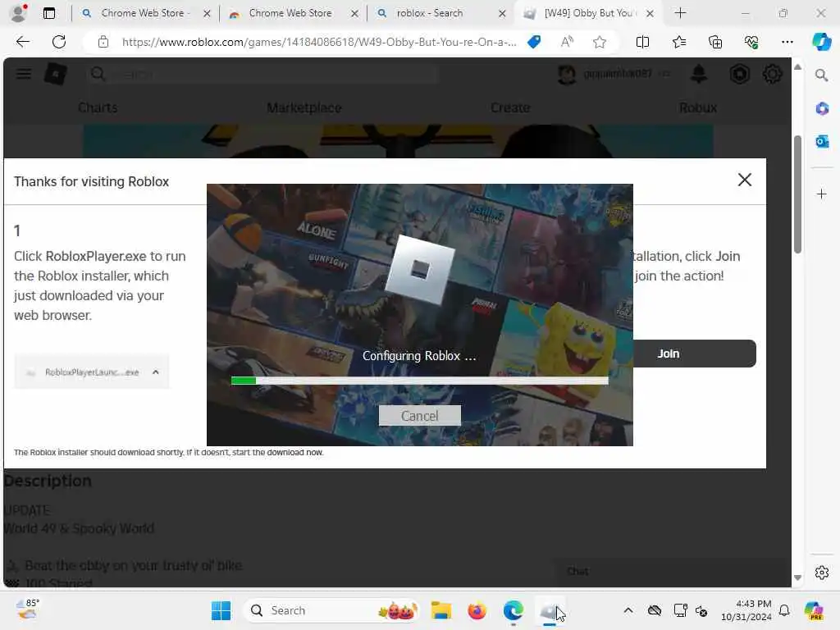Open the Edge sidebar search icon
840x630 pixels.
[x=821, y=75]
